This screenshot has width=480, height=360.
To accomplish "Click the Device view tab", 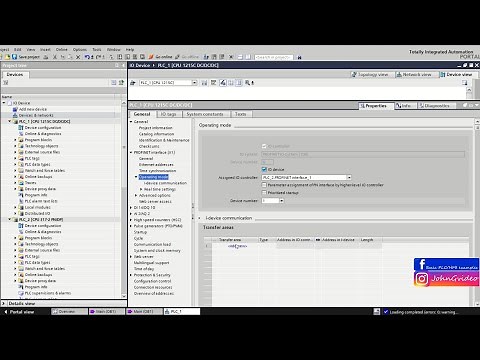I will click(x=456, y=75).
